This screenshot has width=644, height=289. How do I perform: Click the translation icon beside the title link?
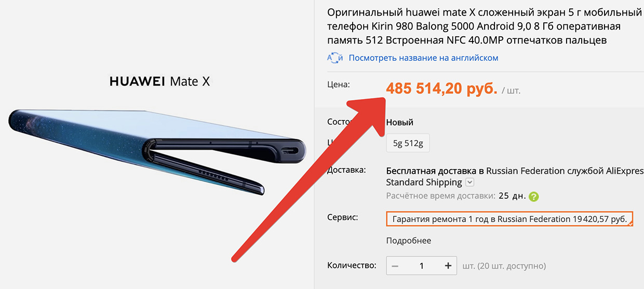click(x=335, y=58)
